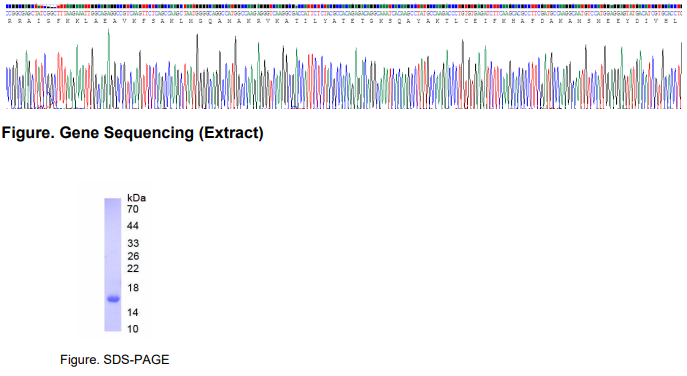This screenshot has height=376, width=687.
Task: Select the kDa unit label
Action: tap(136, 198)
